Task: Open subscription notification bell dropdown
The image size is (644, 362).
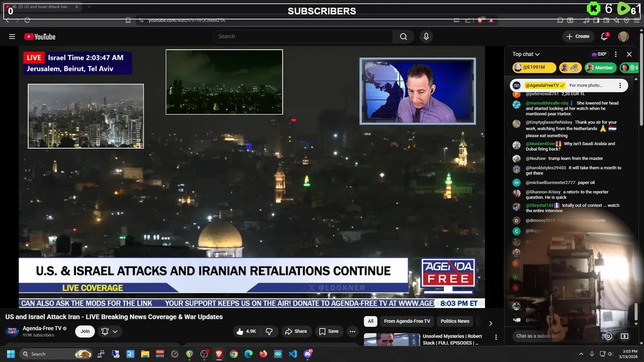Action: click(x=110, y=331)
